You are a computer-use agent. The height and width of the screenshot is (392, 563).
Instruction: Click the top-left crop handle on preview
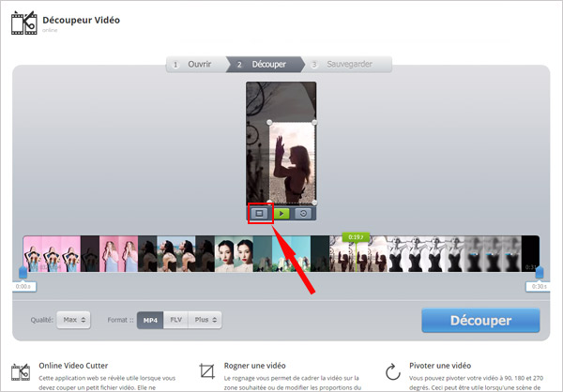[x=270, y=122]
